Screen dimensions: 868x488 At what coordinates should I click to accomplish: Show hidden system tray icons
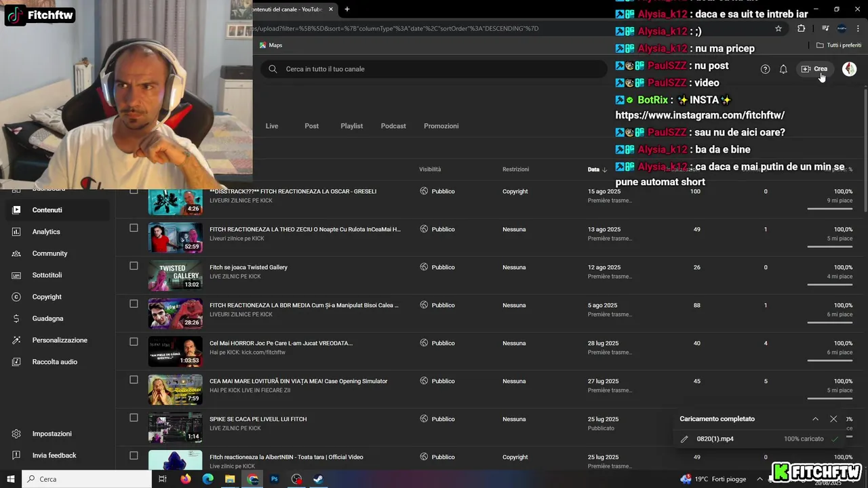pyautogui.click(x=759, y=479)
